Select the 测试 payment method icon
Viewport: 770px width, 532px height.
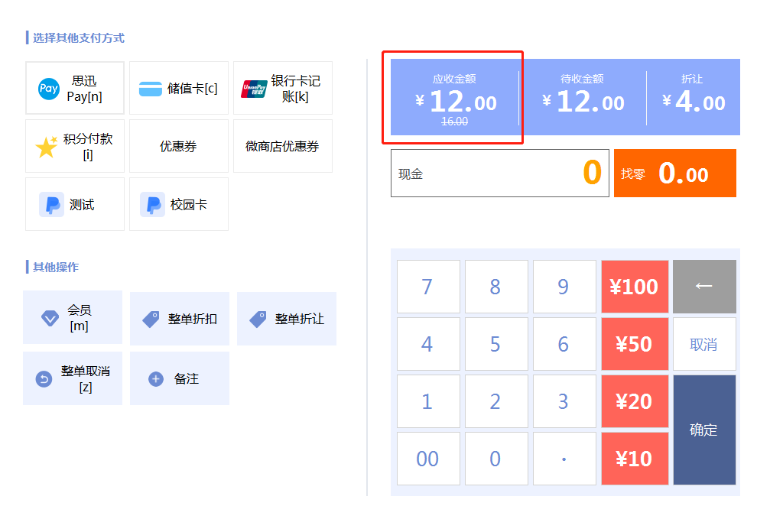click(x=51, y=204)
